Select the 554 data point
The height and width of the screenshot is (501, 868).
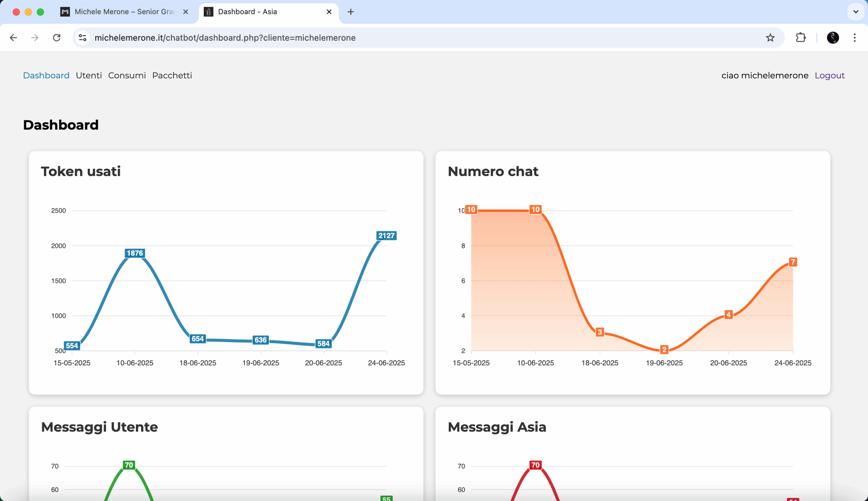(72, 346)
